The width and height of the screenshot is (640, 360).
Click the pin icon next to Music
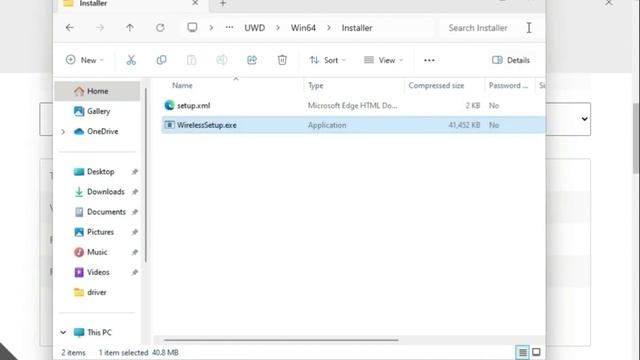pyautogui.click(x=135, y=252)
